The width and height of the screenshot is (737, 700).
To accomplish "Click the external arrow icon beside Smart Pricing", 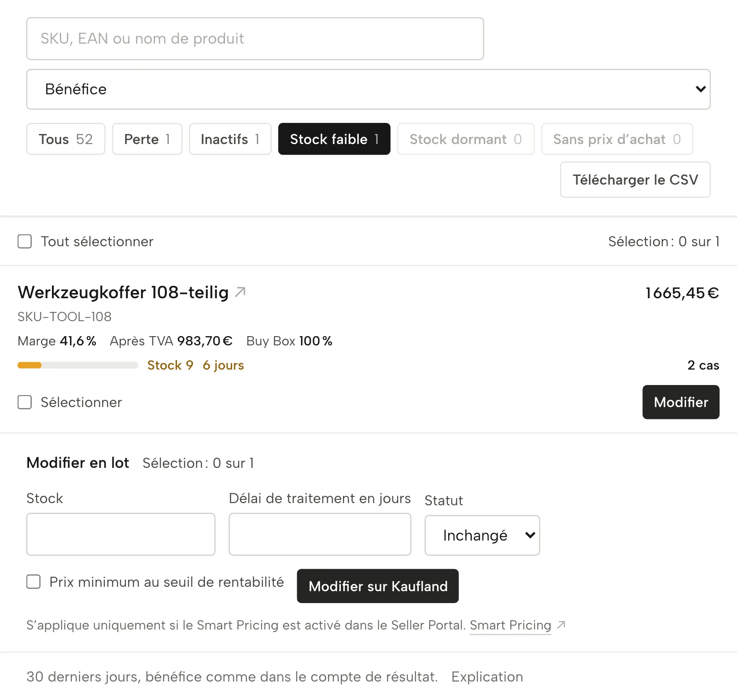I will [x=561, y=625].
